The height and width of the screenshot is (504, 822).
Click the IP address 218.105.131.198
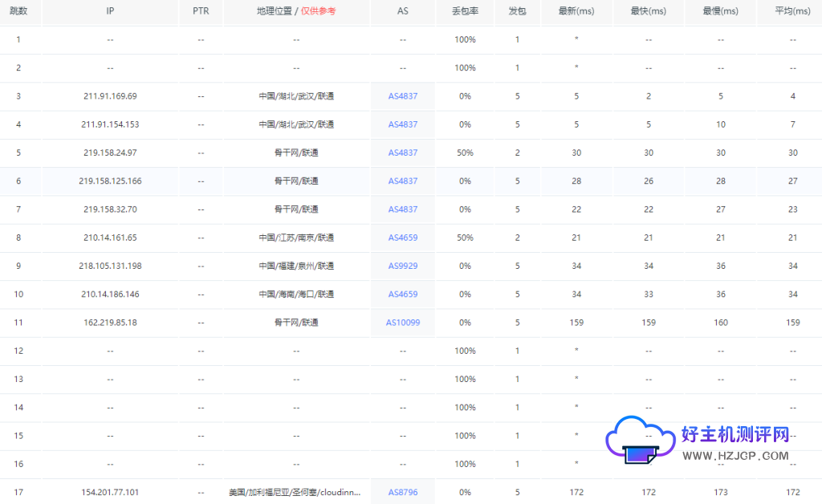(110, 266)
